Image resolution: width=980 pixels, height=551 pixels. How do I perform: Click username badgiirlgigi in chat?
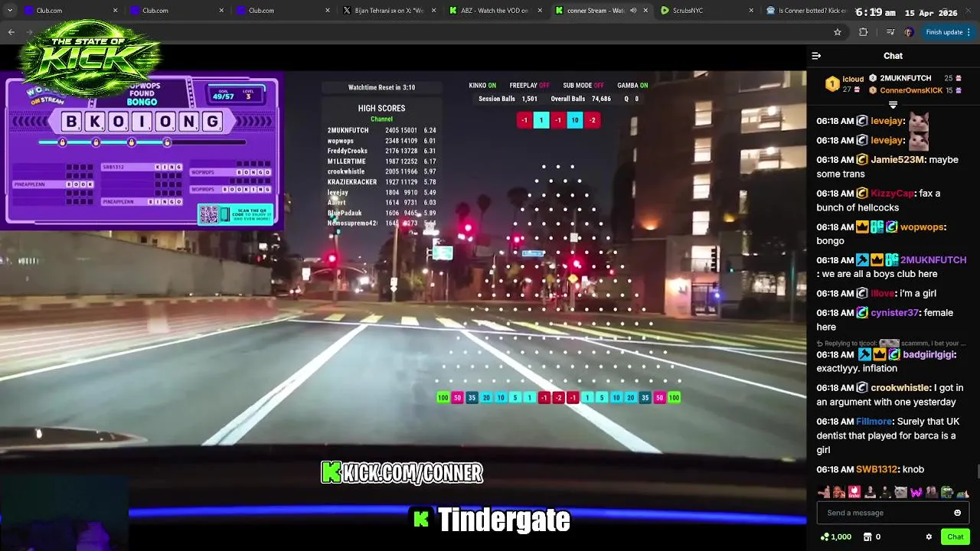929,355
